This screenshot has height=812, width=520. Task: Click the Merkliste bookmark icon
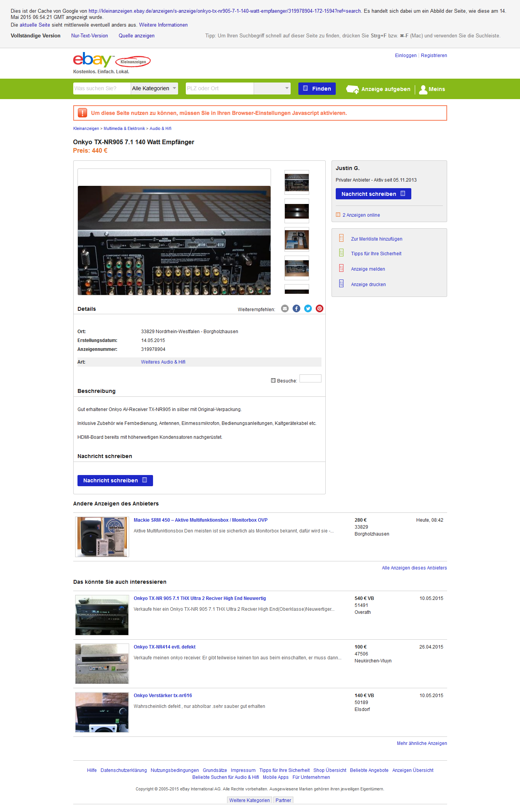tap(341, 238)
